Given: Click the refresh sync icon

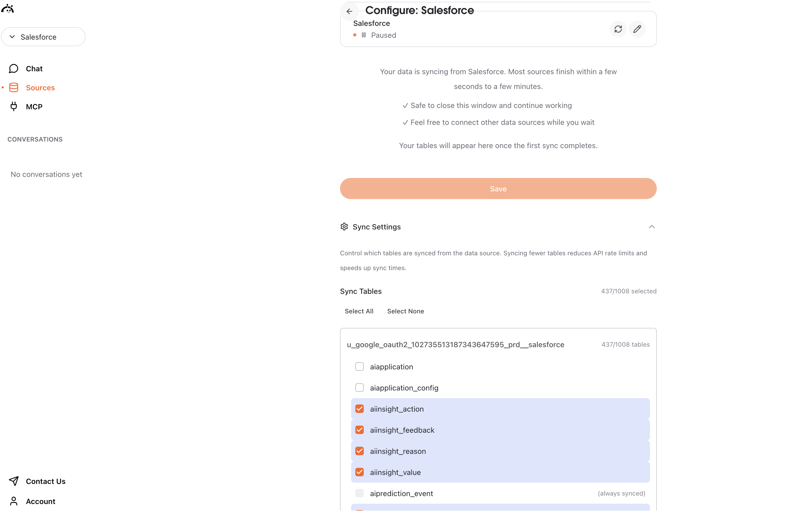Looking at the screenshot, I should click(618, 29).
